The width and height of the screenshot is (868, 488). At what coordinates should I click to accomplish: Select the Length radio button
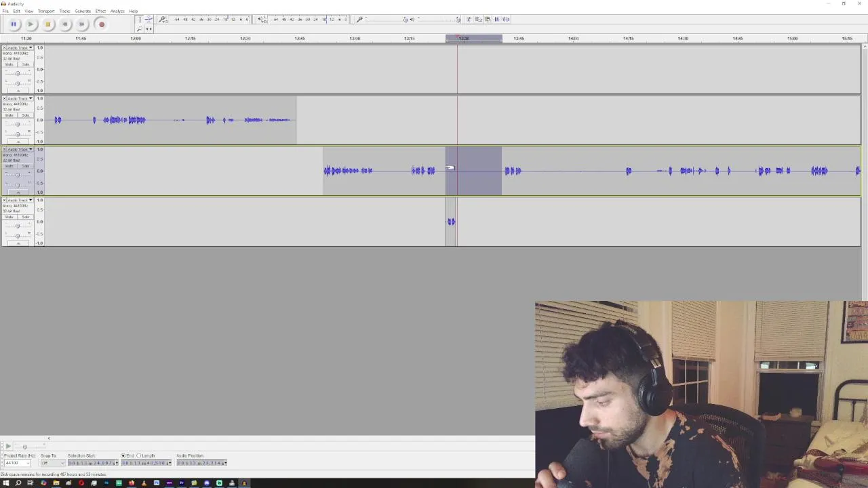point(139,455)
